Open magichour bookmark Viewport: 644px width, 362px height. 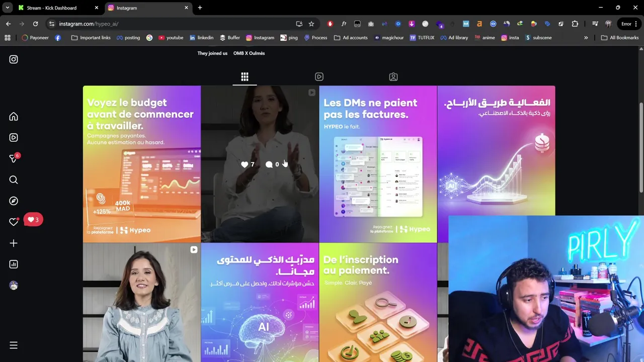(389, 38)
